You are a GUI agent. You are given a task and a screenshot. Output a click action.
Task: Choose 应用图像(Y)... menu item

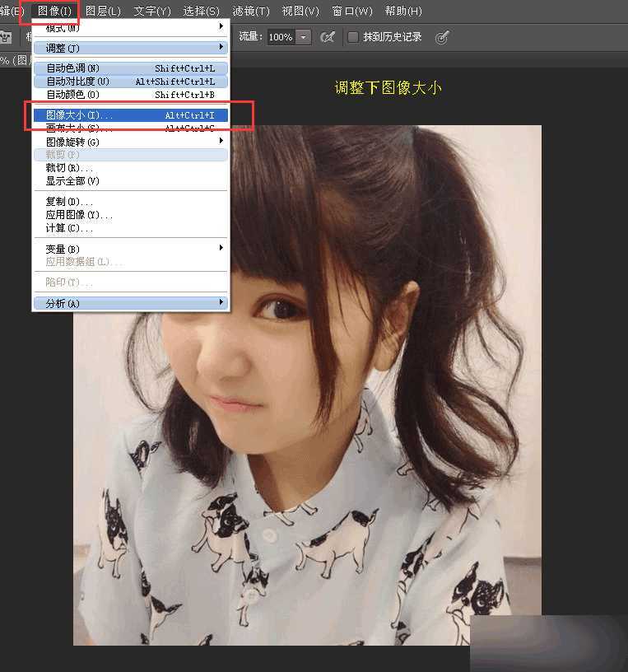(131, 215)
